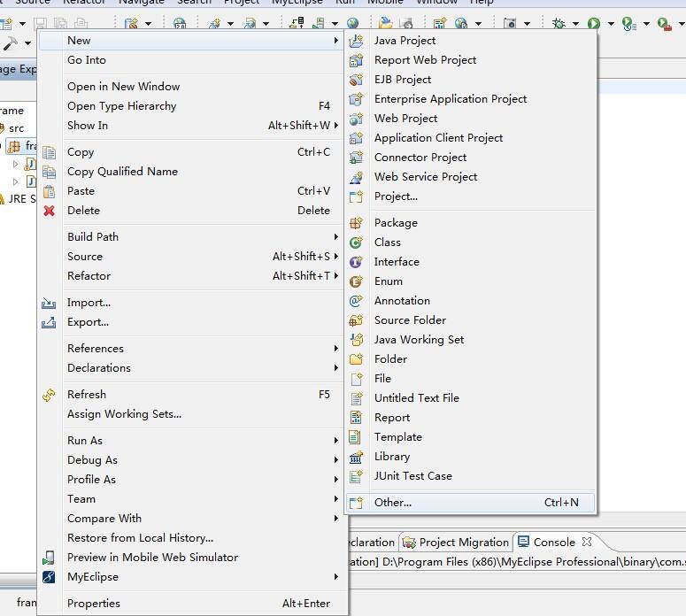Image resolution: width=686 pixels, height=616 pixels.
Task: Expand the References submenu arrow
Action: coord(336,348)
